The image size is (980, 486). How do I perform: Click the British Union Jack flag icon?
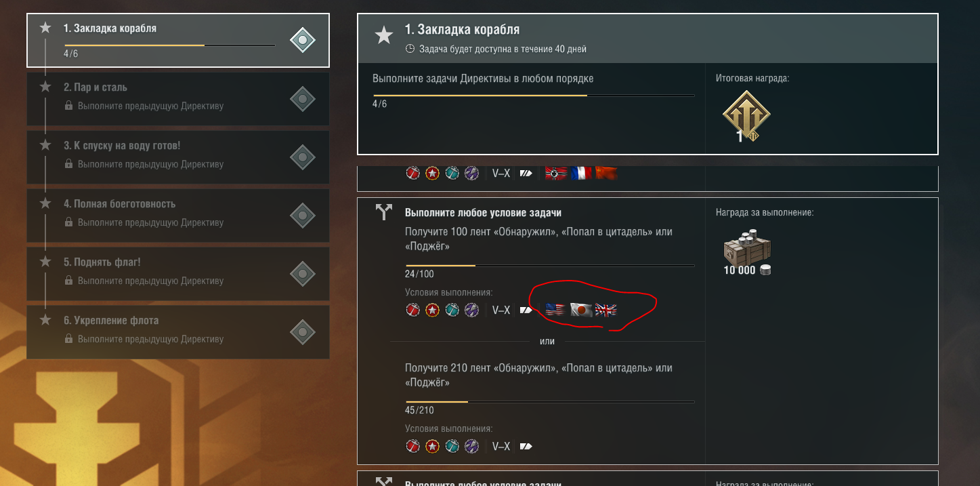click(x=606, y=310)
